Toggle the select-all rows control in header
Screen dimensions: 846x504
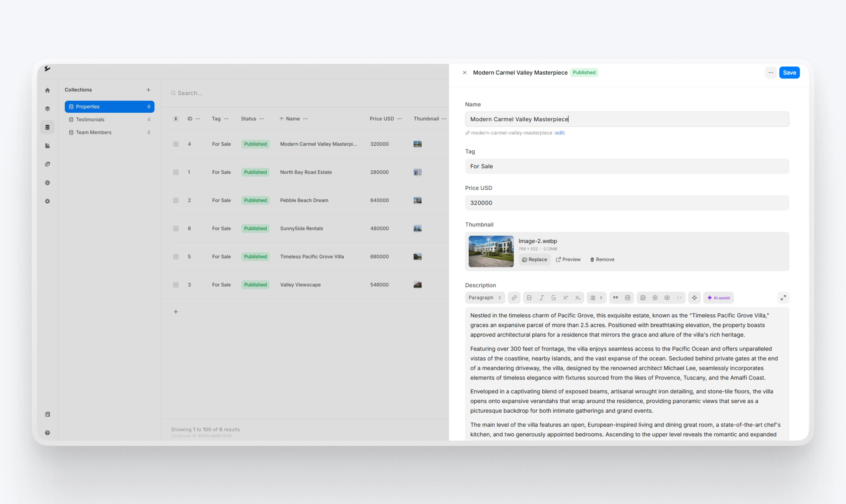(176, 119)
